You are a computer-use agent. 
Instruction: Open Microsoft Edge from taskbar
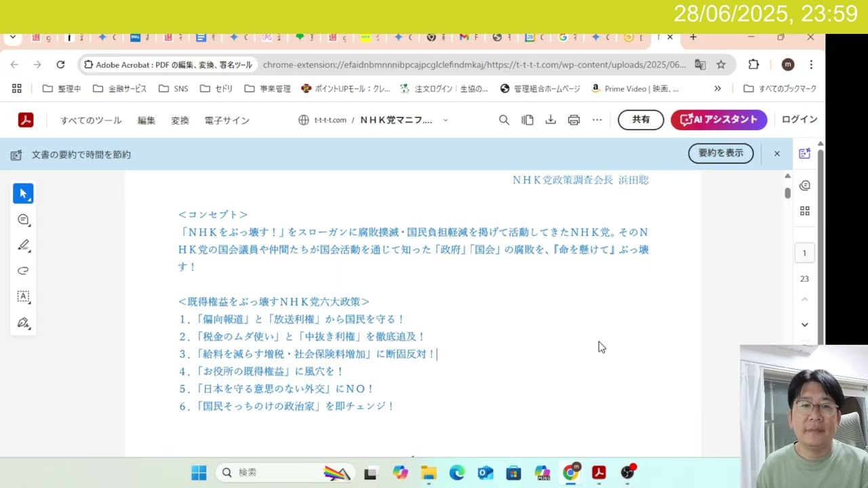(457, 472)
